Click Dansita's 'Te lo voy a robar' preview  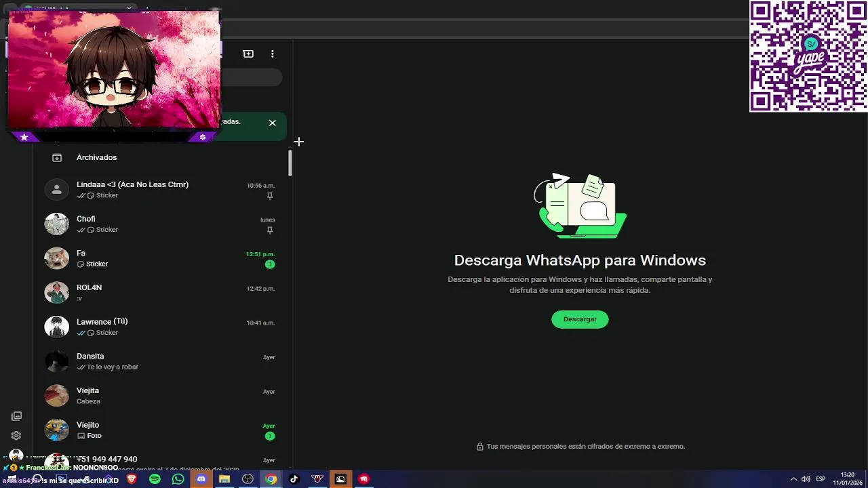point(113,367)
